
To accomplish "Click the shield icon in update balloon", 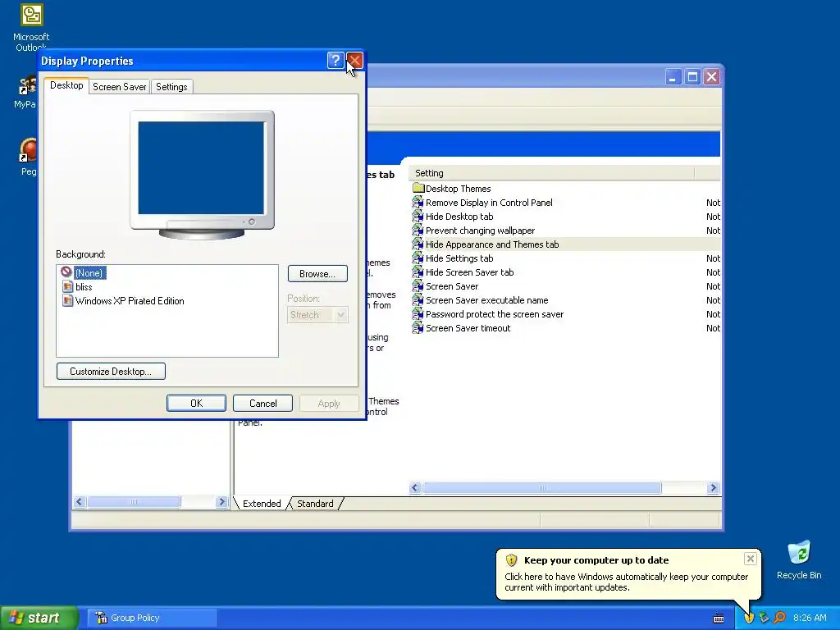I will pyautogui.click(x=511, y=560).
